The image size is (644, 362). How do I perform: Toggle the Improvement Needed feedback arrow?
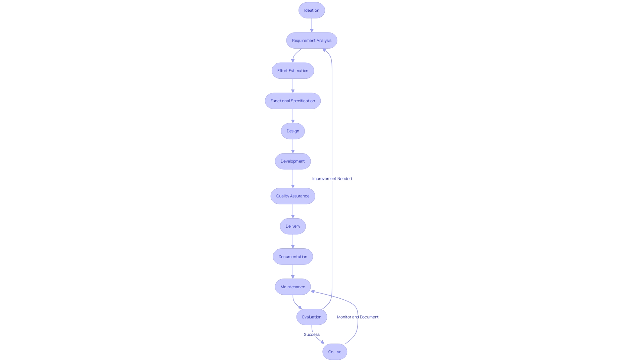pos(332,179)
